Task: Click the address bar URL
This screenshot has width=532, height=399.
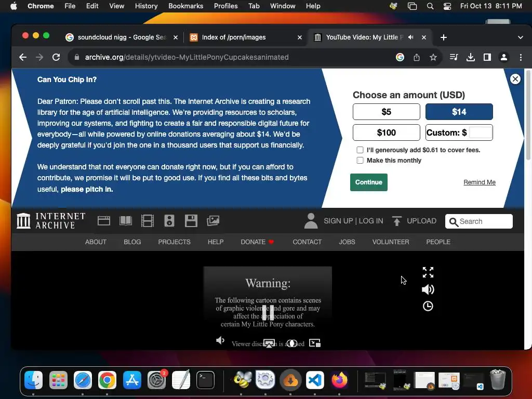Action: coord(187,57)
